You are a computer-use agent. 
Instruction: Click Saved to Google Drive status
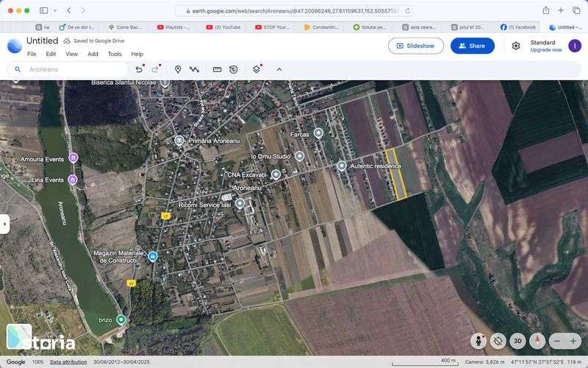tap(94, 40)
